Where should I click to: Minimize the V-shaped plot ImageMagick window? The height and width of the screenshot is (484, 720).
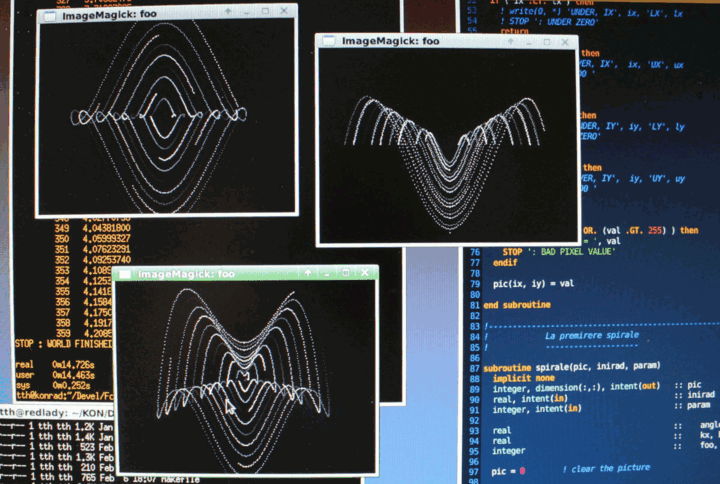tap(529, 42)
